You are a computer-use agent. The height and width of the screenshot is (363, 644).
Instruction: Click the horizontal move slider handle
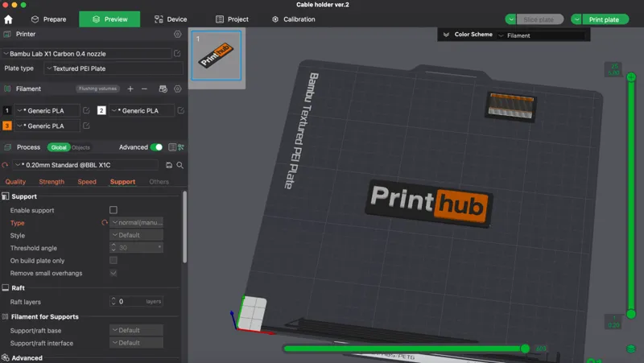525,349
